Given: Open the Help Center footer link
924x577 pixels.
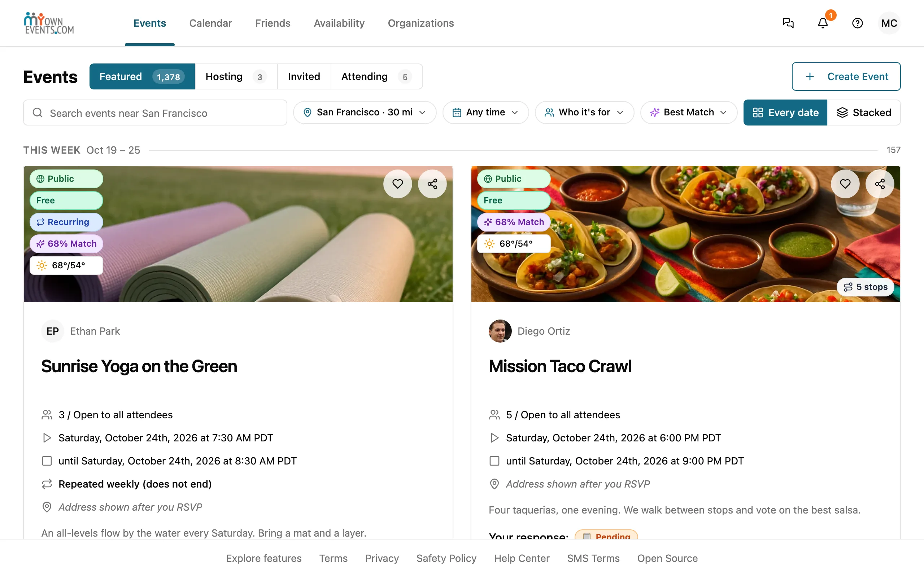Looking at the screenshot, I should click(522, 558).
